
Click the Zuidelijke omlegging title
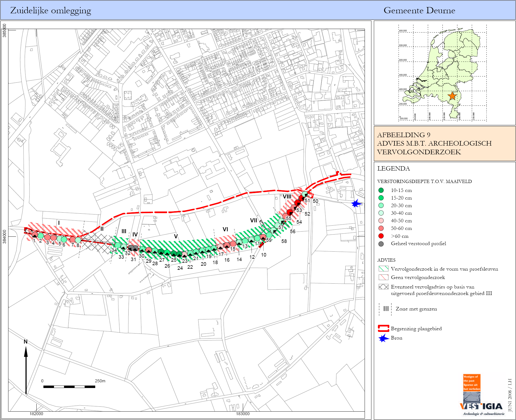pos(51,11)
